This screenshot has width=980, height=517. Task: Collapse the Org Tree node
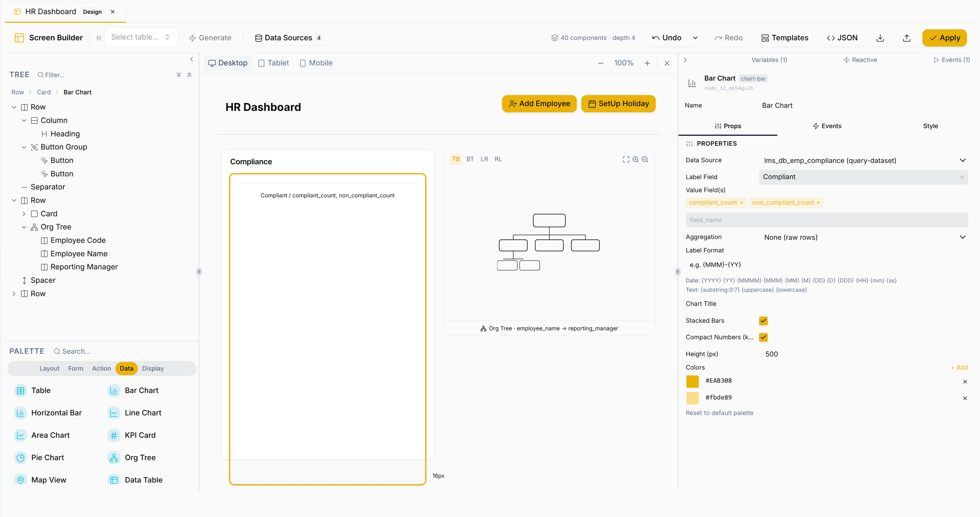point(24,227)
